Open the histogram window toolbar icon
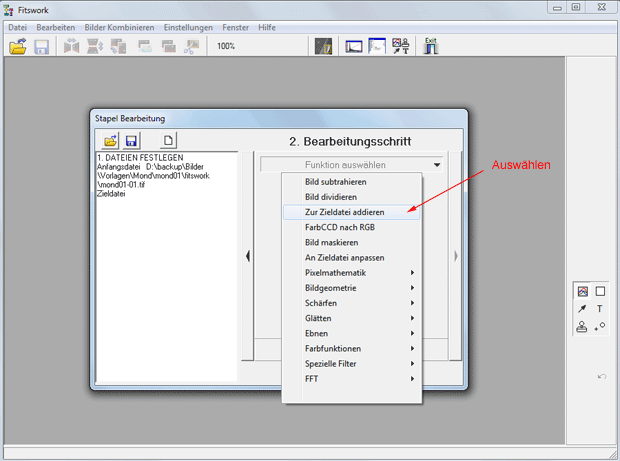 click(353, 46)
